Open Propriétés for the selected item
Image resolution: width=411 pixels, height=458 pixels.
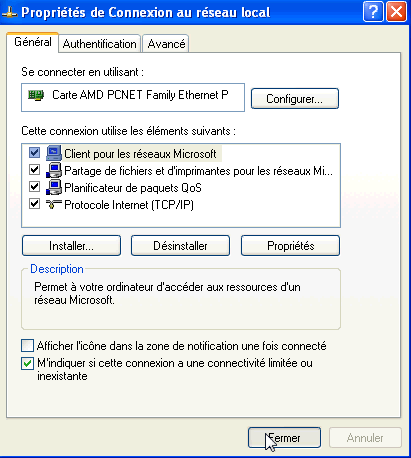pos(290,246)
